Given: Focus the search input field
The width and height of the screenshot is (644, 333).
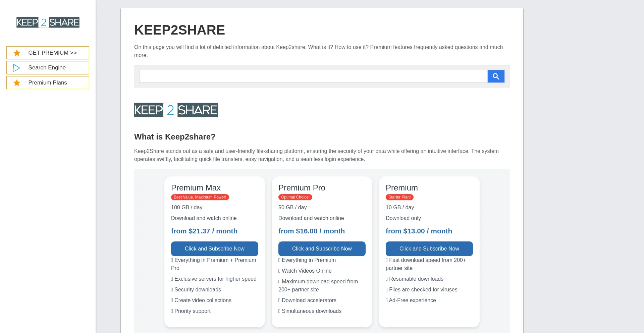Looking at the screenshot, I should pyautogui.click(x=313, y=76).
